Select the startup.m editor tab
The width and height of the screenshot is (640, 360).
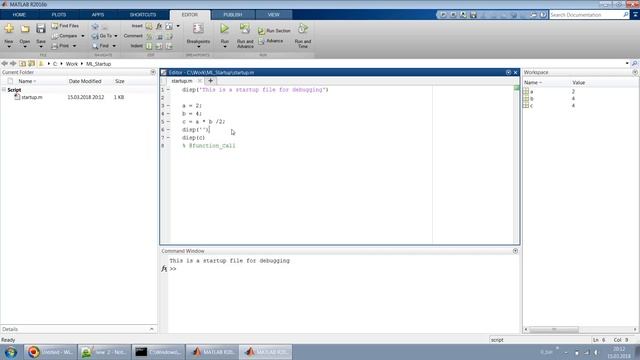pos(182,81)
